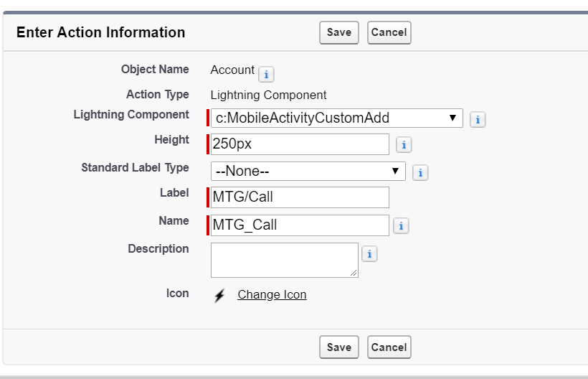Select the Name field with MTG_Call
Screen dimensions: 588x379
pyautogui.click(x=300, y=225)
